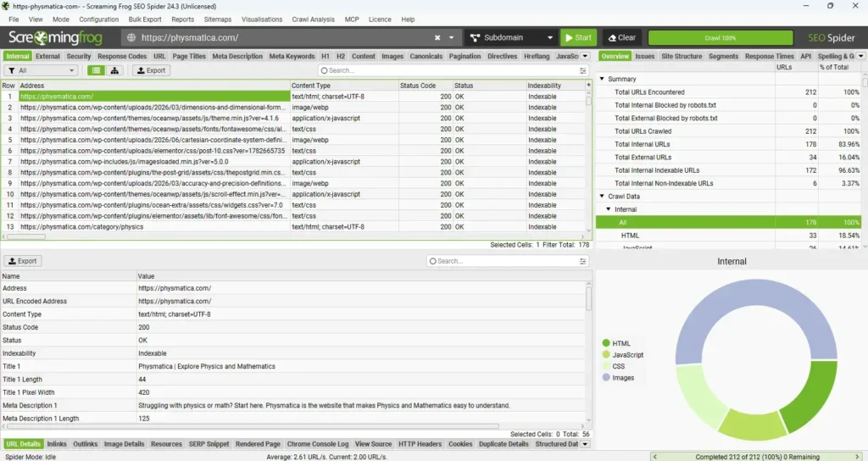Clear the URL field with the X icon
The height and width of the screenshot is (461, 868).
437,37
